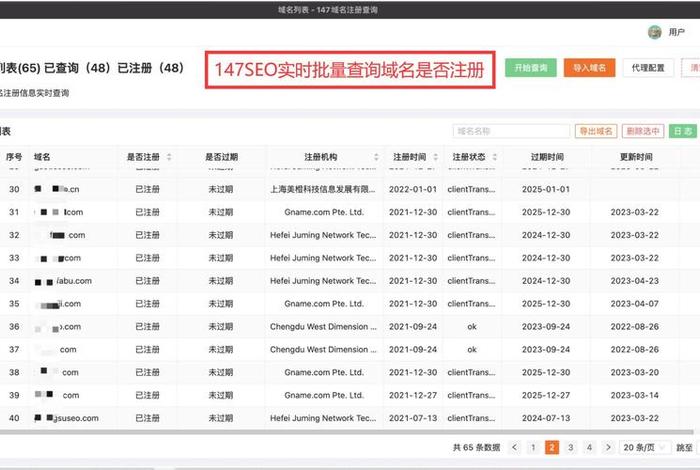Screen dimensions: 700x470
Task: Click row 37 status ok
Action: (472, 349)
